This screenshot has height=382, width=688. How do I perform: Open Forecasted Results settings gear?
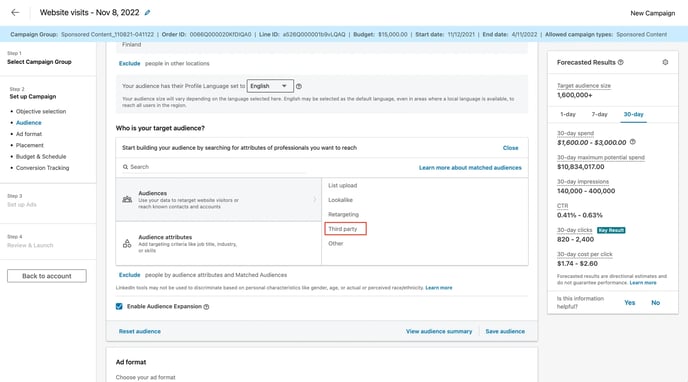pyautogui.click(x=665, y=62)
